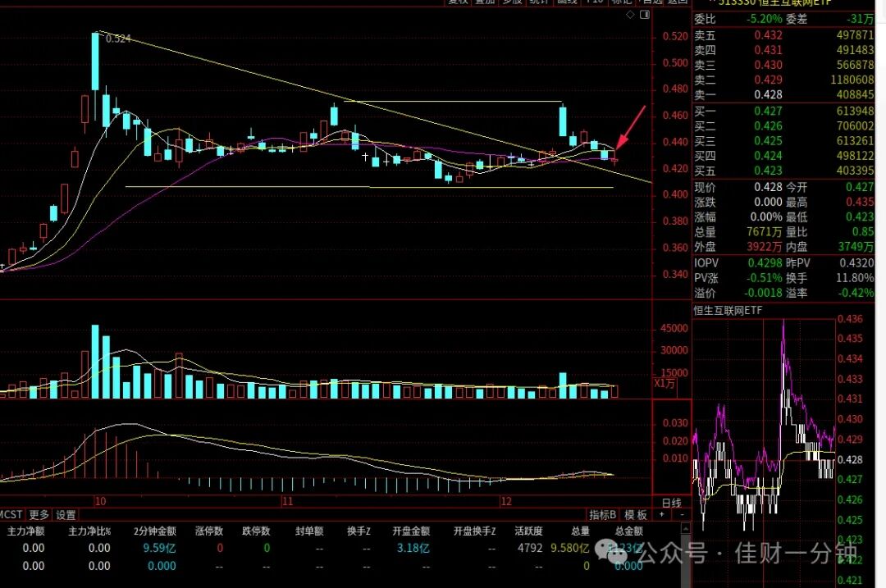The image size is (886, 588).
Task: Click the 外盘 value 3922万
Action: click(x=765, y=246)
